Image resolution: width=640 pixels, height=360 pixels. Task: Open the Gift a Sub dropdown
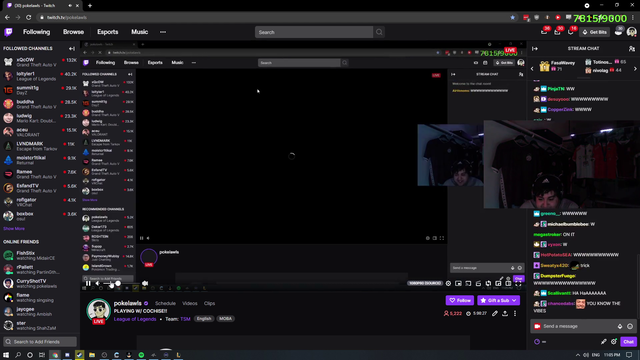[x=498, y=300]
